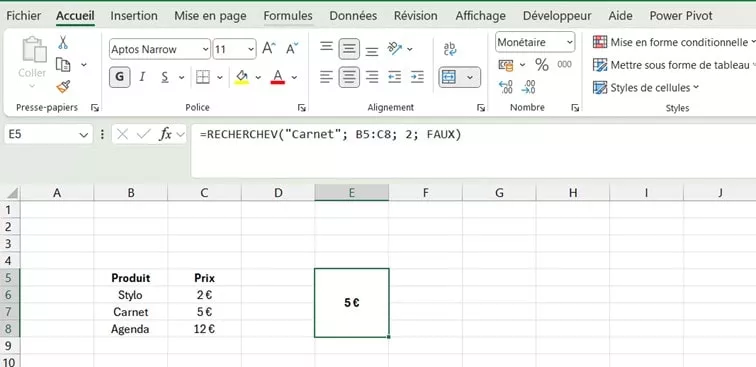Apply the yellow fill color bucket

click(242, 77)
